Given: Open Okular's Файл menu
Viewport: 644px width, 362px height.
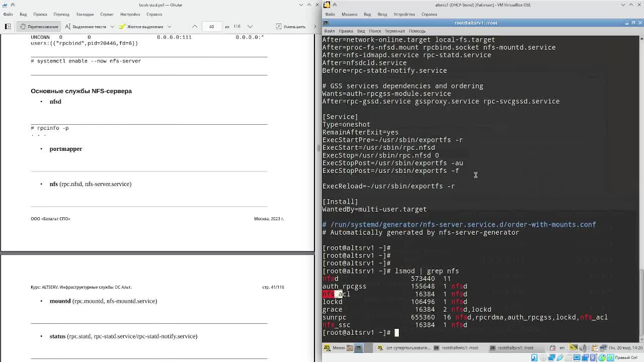Looking at the screenshot, I should (x=8, y=14).
